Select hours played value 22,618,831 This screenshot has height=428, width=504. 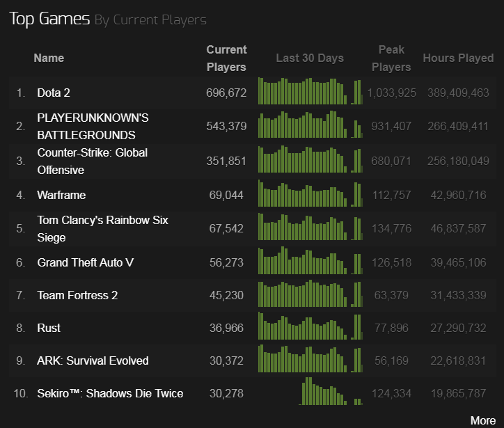[458, 361]
